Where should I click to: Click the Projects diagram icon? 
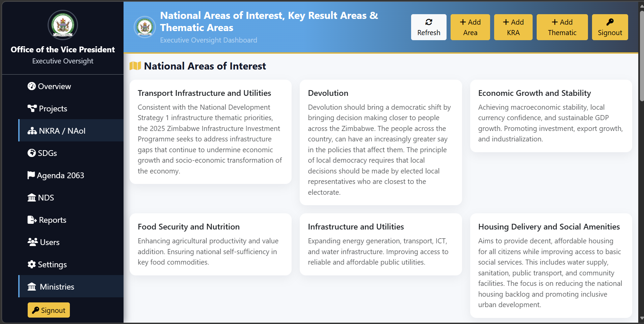tap(32, 108)
